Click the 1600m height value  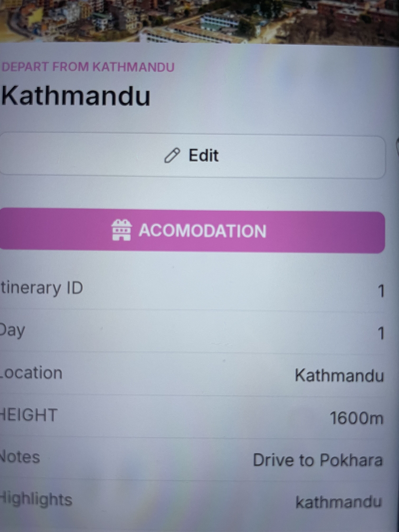[356, 418]
